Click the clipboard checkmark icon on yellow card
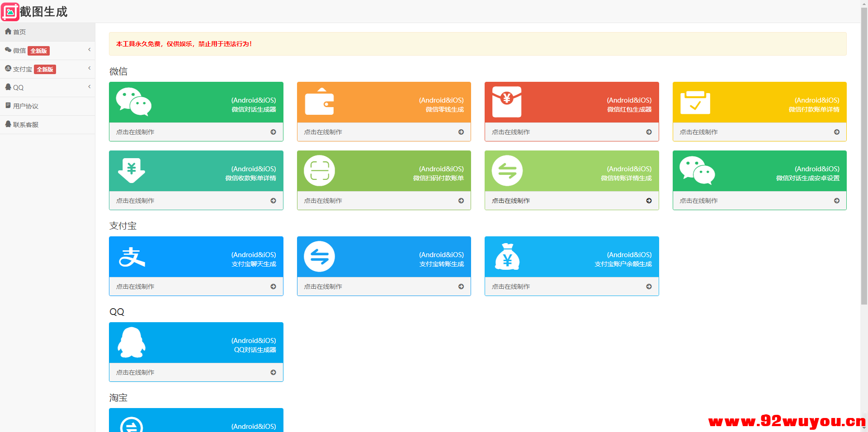 pyautogui.click(x=695, y=102)
